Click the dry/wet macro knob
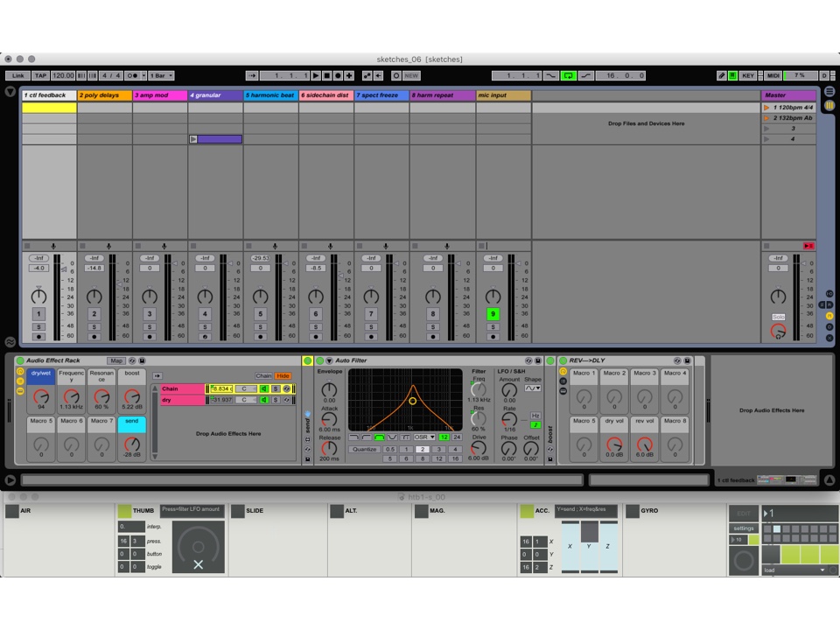840x630 pixels. coord(41,396)
